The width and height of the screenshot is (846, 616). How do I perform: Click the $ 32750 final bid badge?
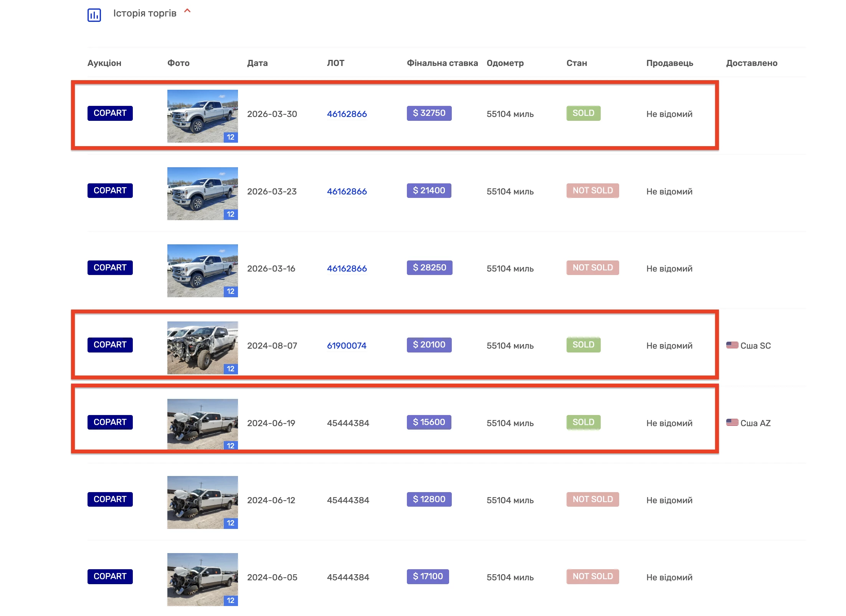point(429,113)
